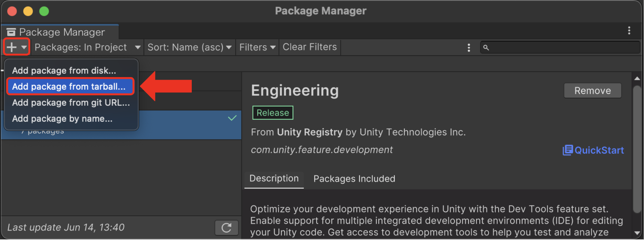
Task: Switch to the Description tab
Action: point(274,179)
